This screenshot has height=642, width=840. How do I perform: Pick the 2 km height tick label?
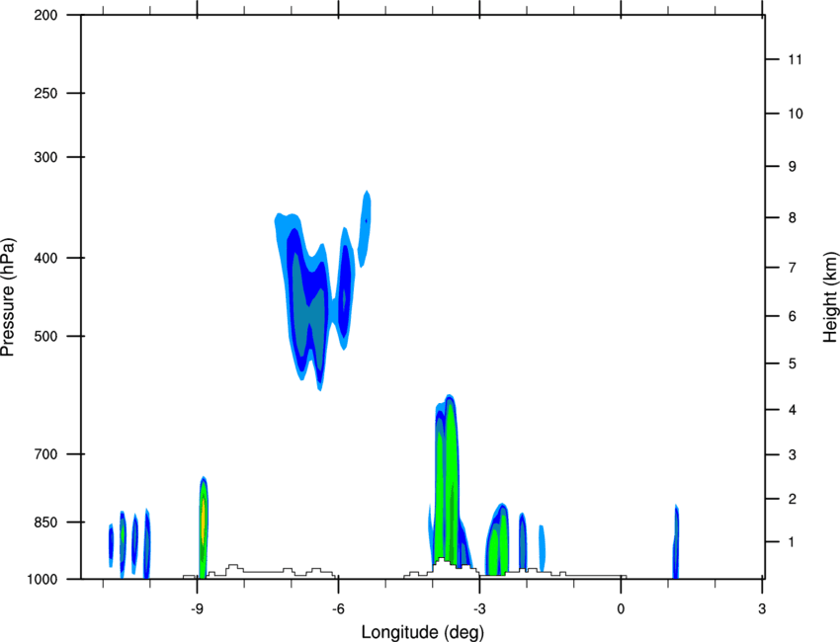[793, 499]
